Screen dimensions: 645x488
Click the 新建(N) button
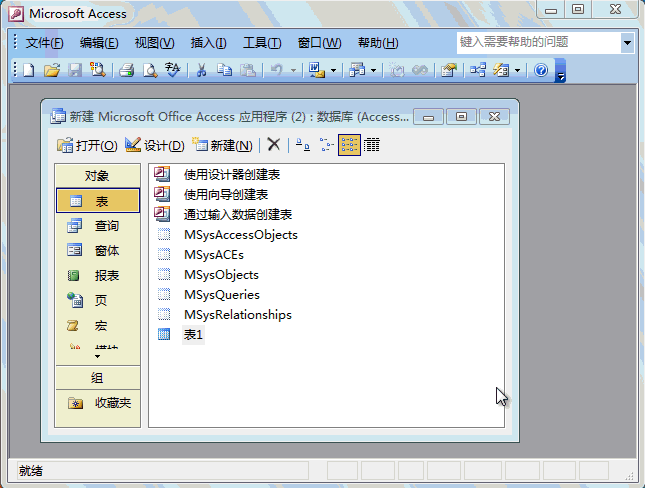(x=222, y=145)
